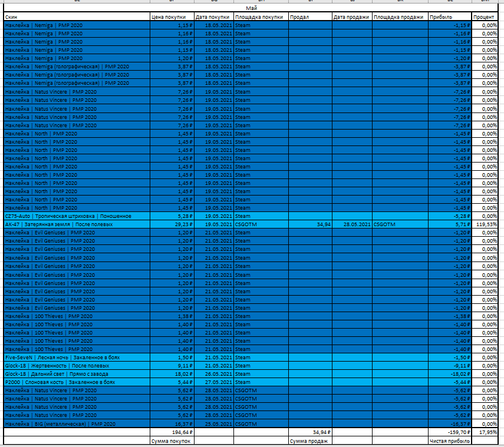Select profit '-16,37 ₽' cell

click(x=450, y=424)
